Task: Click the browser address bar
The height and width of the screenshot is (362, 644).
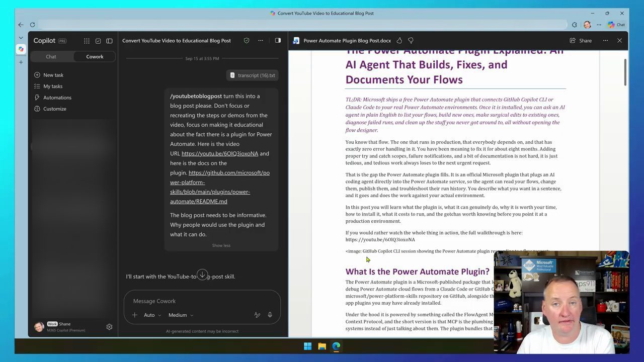Action: point(303,25)
